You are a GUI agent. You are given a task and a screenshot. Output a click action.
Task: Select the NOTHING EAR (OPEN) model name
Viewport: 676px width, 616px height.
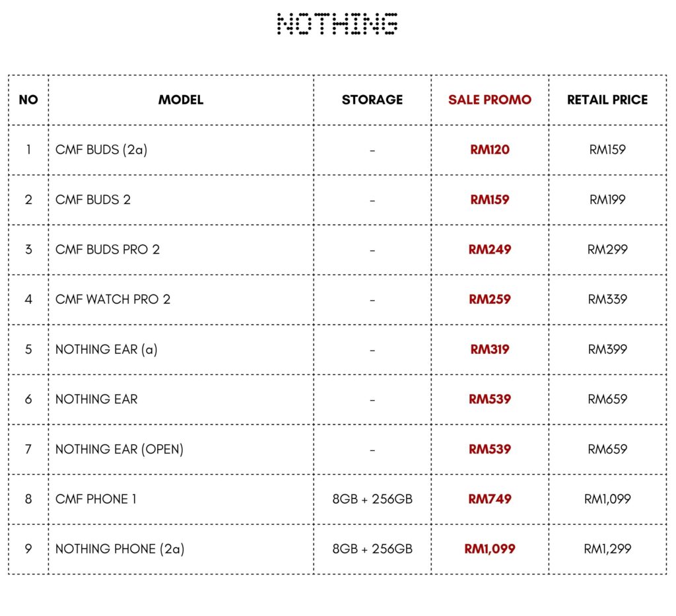pos(119,449)
